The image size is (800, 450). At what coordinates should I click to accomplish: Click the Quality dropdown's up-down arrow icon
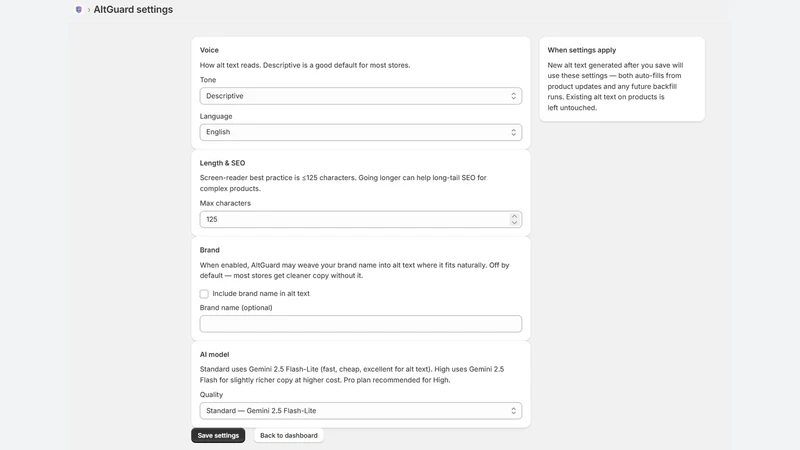[513, 411]
